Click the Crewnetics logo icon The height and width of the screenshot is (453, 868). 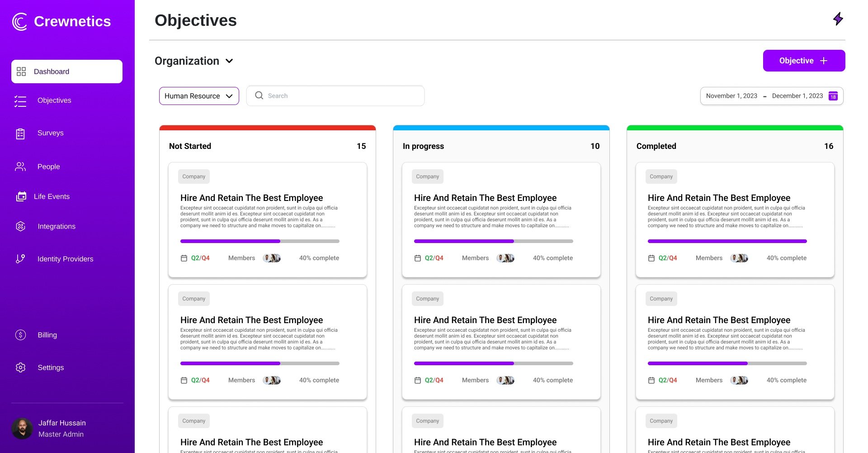coord(19,22)
